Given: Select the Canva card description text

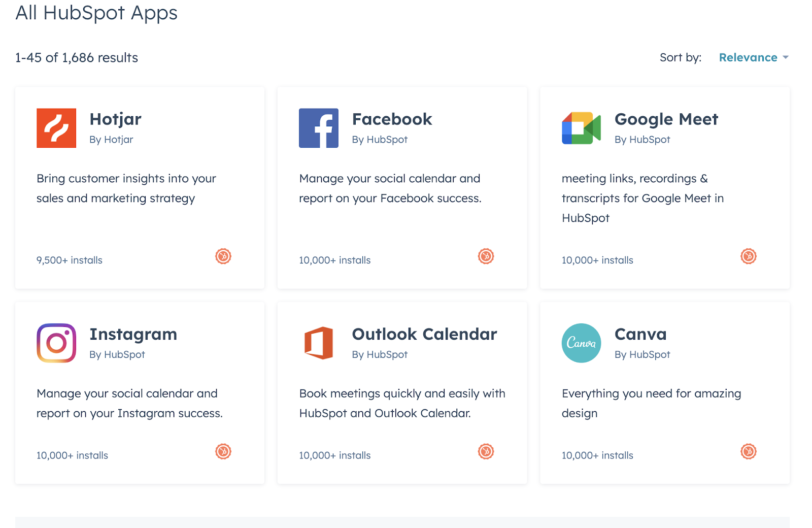Looking at the screenshot, I should point(652,404).
